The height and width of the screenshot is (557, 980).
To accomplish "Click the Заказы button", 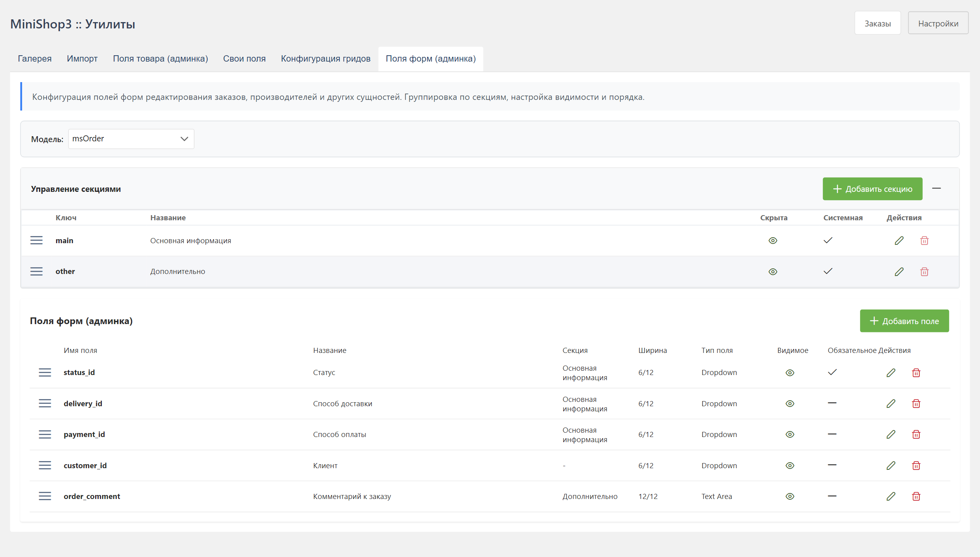I will click(877, 23).
